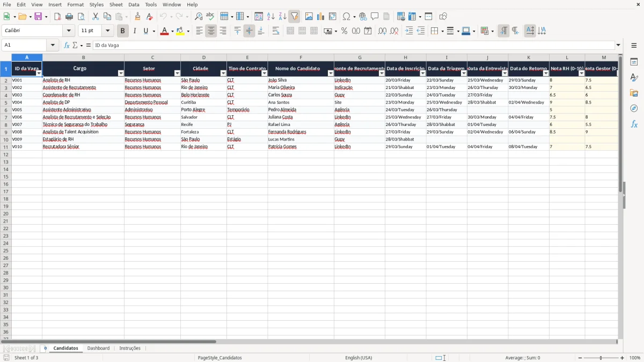Switch to the Dashboard sheet tab
Screen dimensions: 644x362
(x=98, y=348)
